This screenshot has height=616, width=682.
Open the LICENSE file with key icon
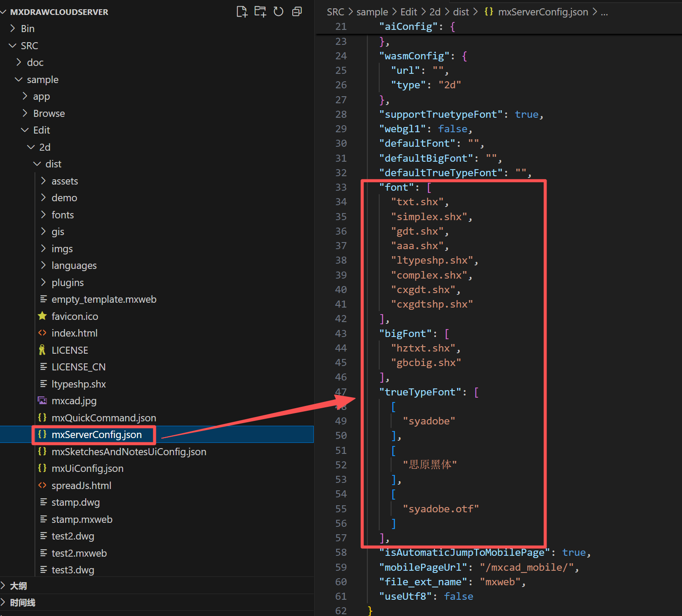tap(69, 350)
